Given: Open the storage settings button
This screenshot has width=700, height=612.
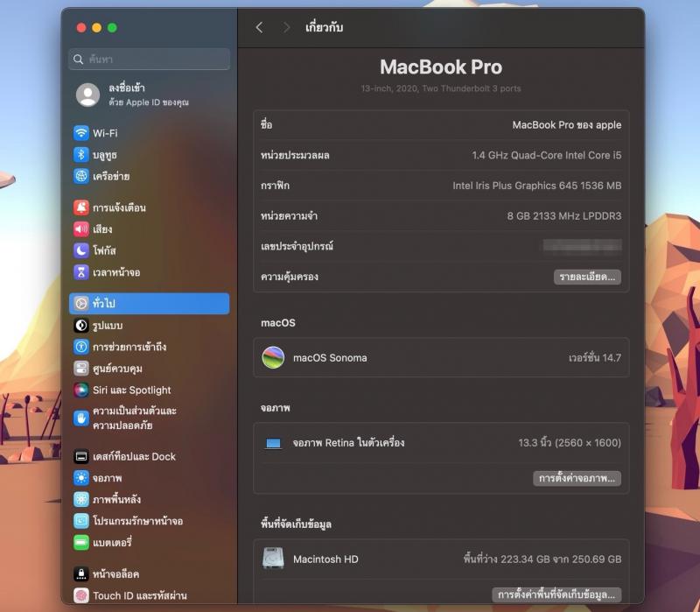Looking at the screenshot, I should [x=556, y=594].
